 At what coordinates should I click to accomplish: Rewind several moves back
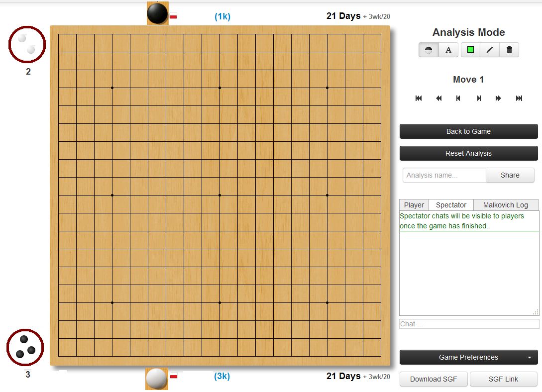(438, 98)
